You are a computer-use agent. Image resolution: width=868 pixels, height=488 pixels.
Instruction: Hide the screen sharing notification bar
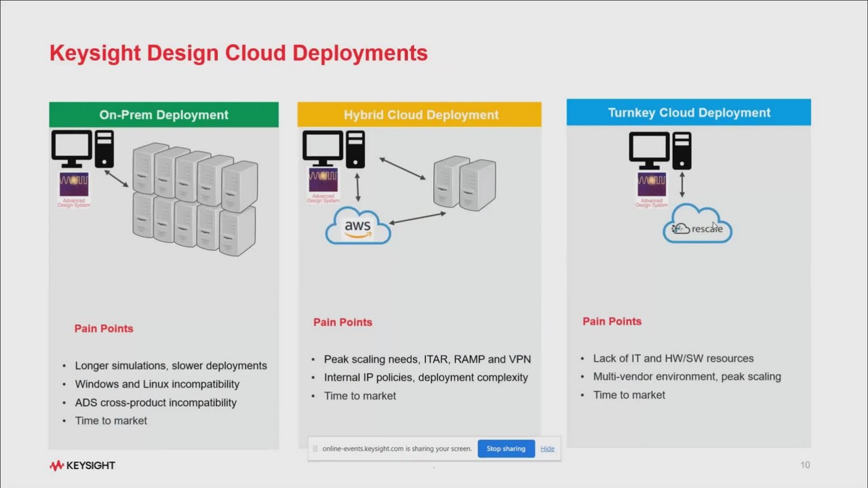click(x=547, y=449)
